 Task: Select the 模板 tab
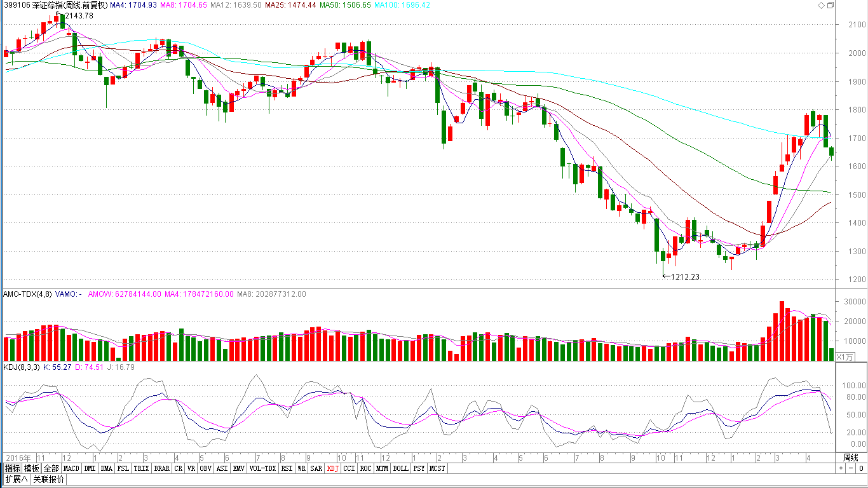32,468
